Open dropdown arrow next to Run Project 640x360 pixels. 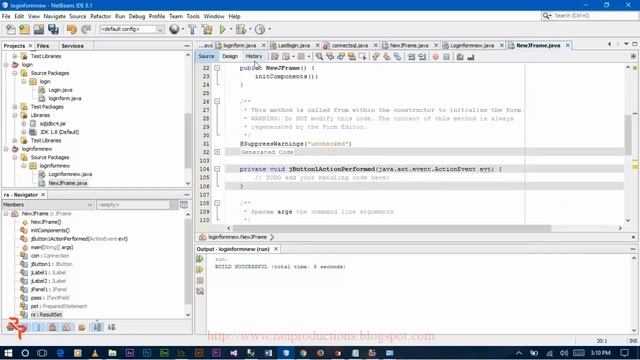pyautogui.click(x=231, y=29)
